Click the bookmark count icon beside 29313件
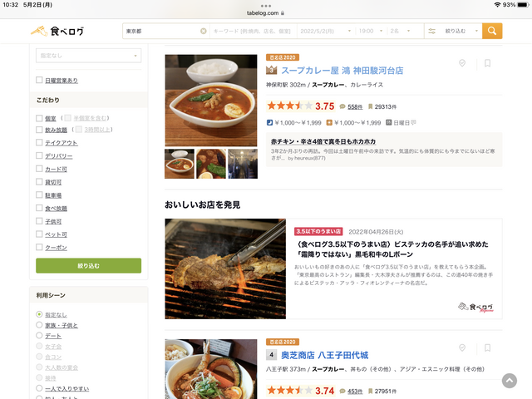Viewport: 532px width, 399px height. tap(371, 107)
